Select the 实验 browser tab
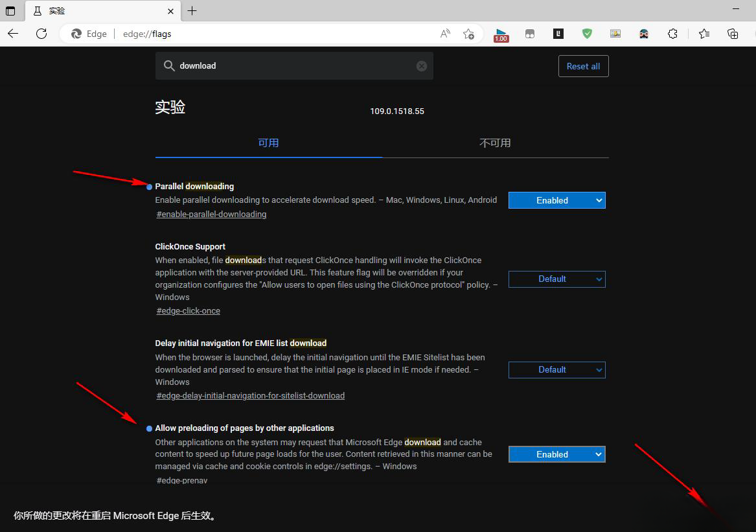The image size is (756, 532). coord(103,11)
